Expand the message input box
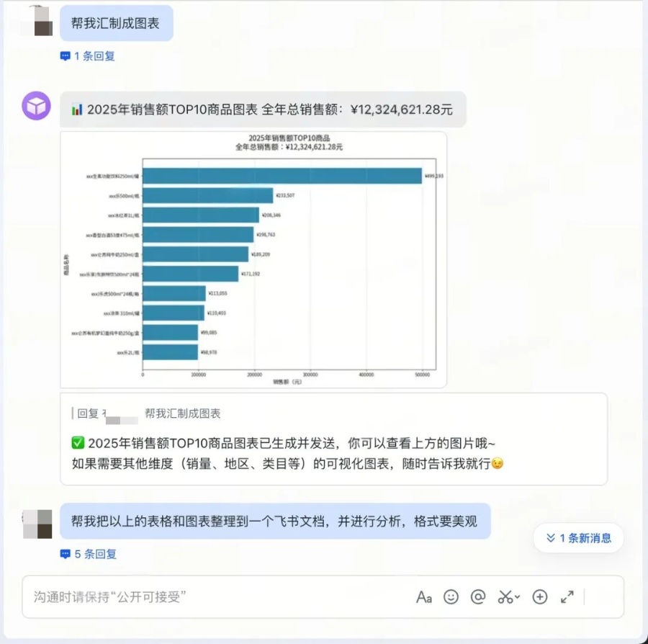The width and height of the screenshot is (648, 644). pos(567,597)
